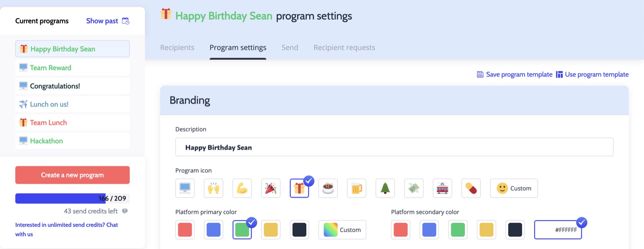The image size is (644, 249).
Task: Click the 43 send credits left text
Action: pos(91,211)
